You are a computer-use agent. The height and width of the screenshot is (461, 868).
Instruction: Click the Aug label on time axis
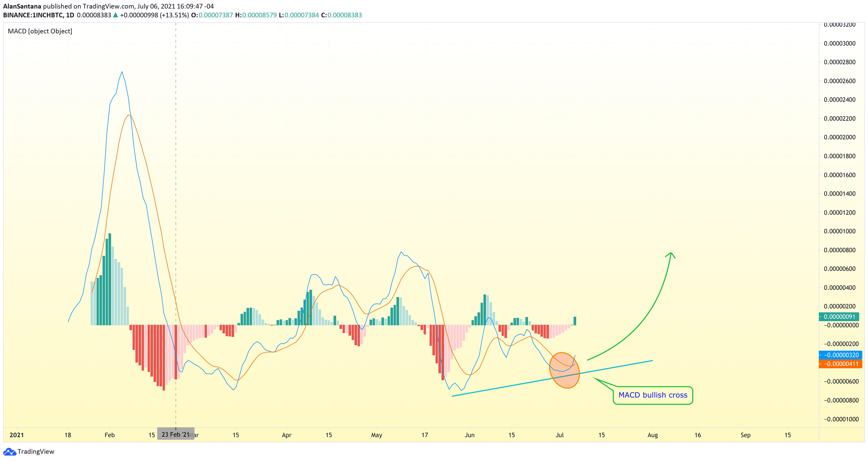652,435
